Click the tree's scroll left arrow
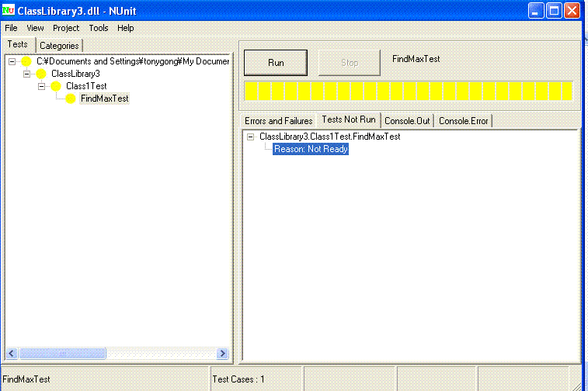Image resolution: width=588 pixels, height=391 pixels. 12,354
